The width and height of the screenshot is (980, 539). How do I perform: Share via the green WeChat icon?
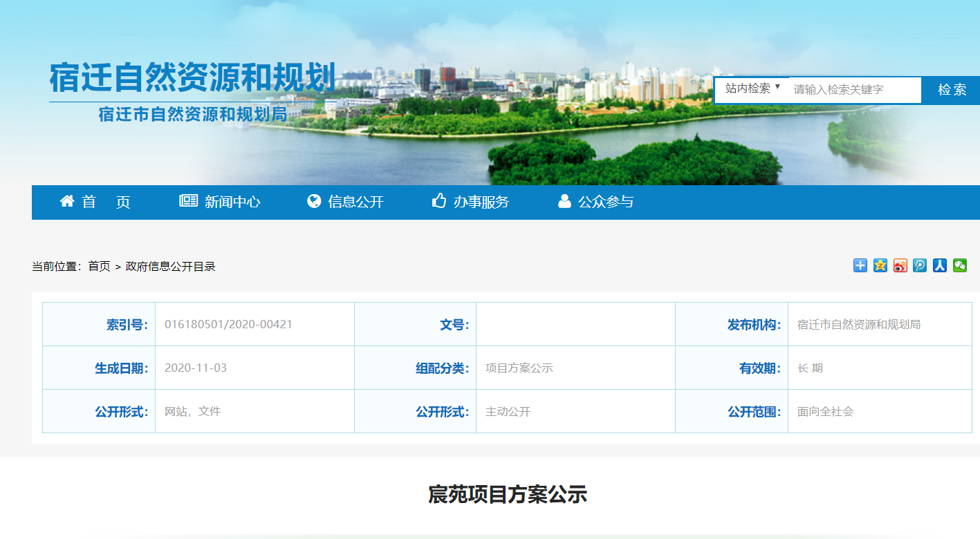coord(959,265)
